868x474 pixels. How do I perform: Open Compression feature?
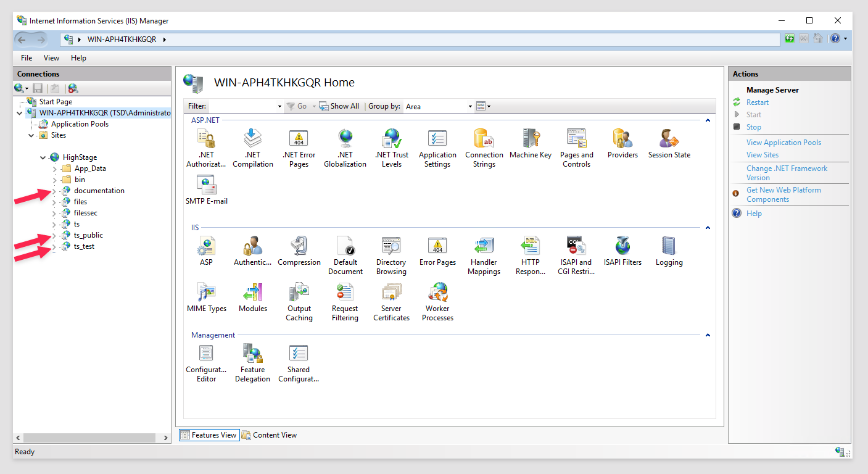[299, 251]
